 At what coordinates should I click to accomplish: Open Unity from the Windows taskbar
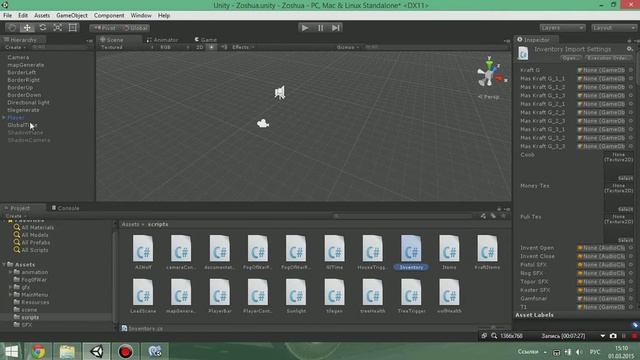[x=96, y=351]
